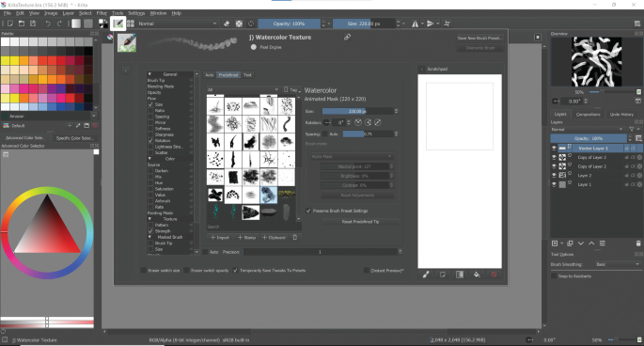Click the Open document toolbar icon
Viewport: 644px width, 346px height.
(x=22, y=24)
